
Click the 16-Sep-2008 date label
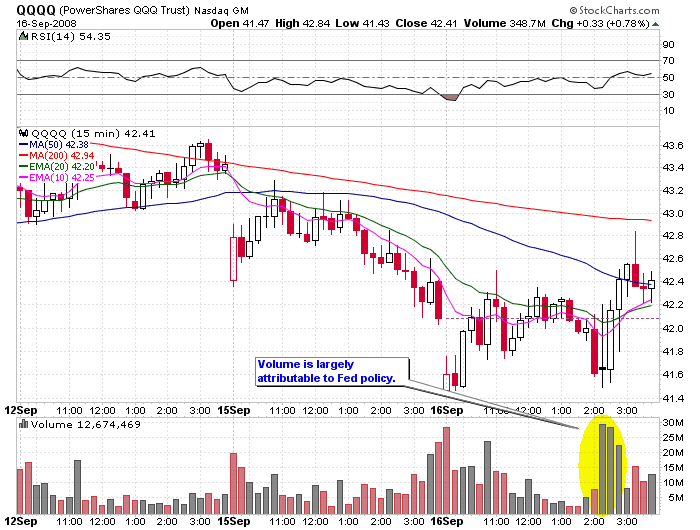(x=46, y=24)
